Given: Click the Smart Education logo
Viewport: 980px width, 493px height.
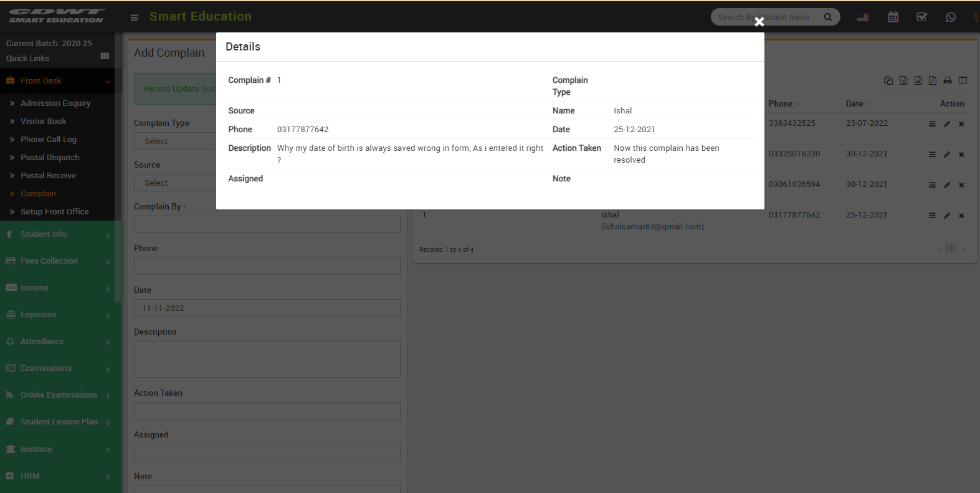Looking at the screenshot, I should pos(57,16).
